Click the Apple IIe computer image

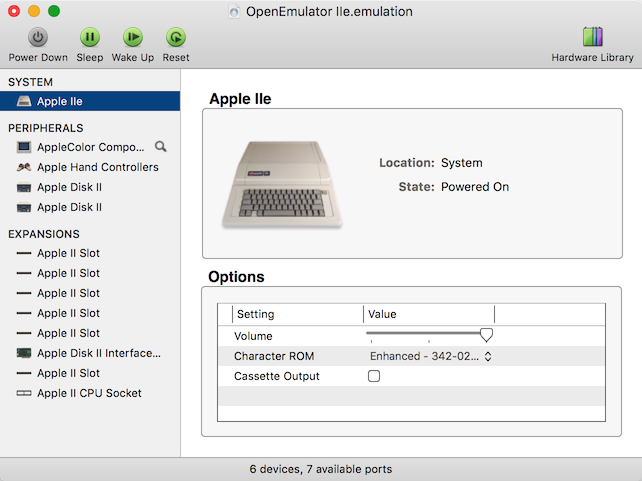[282, 184]
